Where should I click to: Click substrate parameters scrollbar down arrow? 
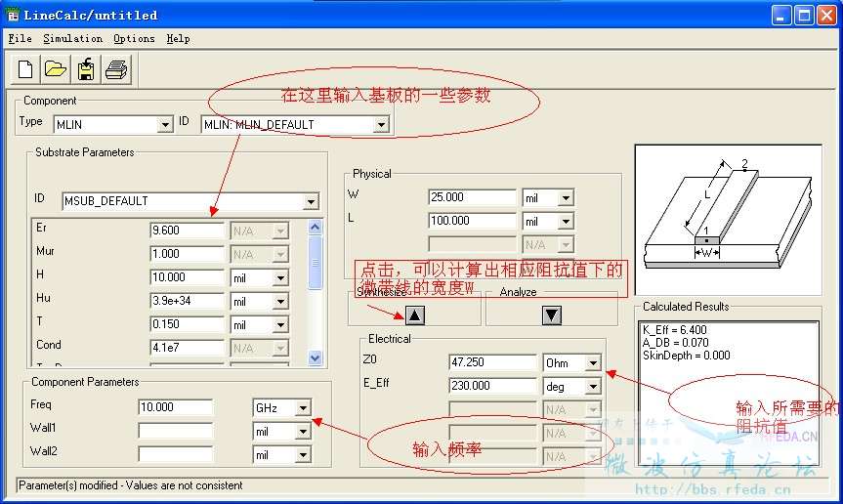point(316,357)
